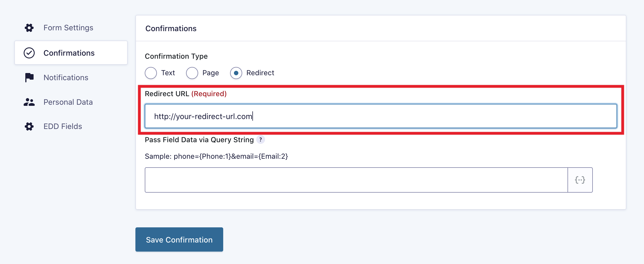Click the Confirmations checkmark circle icon
This screenshot has width=644, height=264.
tap(29, 53)
